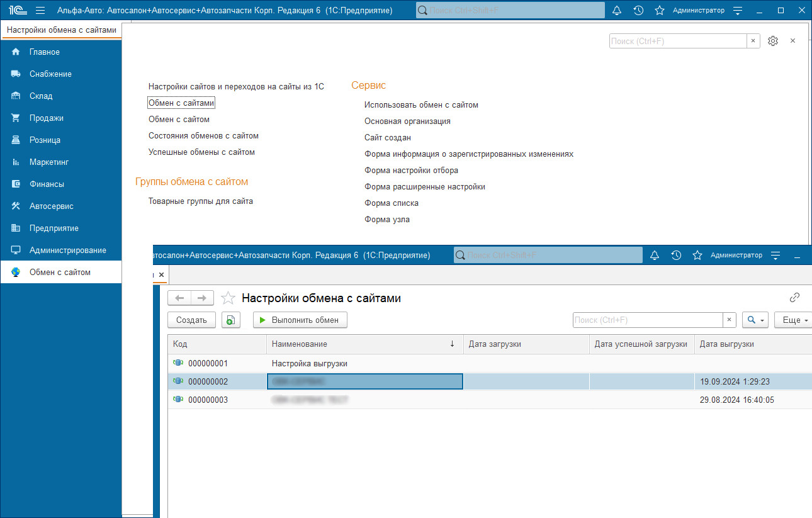This screenshot has height=518, width=812.
Task: Open Состояния обменов с сайтом
Action: [203, 135]
